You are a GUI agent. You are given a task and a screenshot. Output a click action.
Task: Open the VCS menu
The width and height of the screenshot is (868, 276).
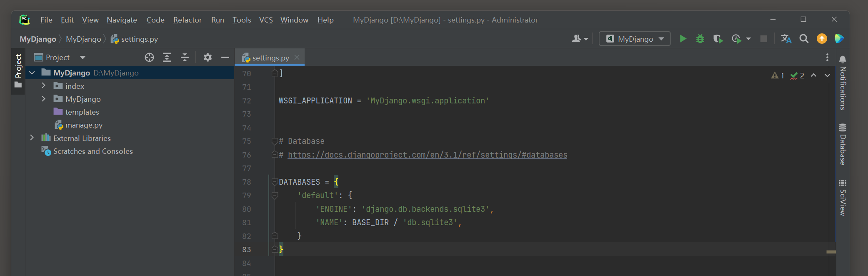(x=266, y=20)
